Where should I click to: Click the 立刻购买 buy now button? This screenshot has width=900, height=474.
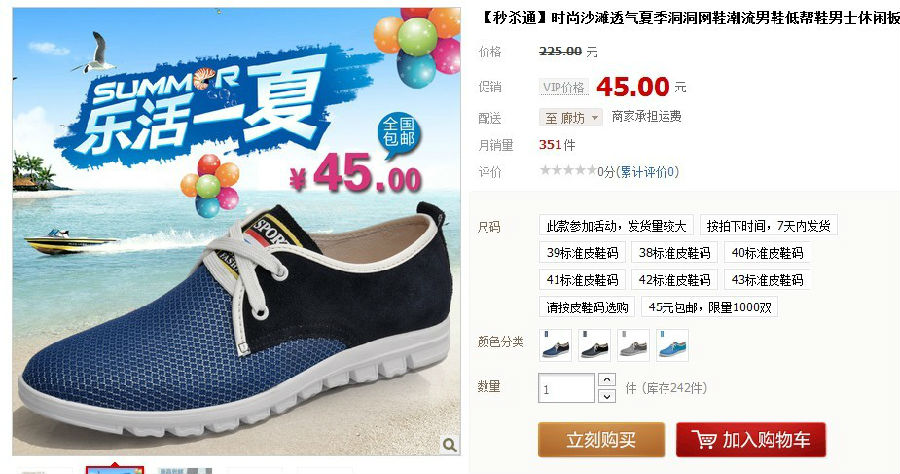pos(602,440)
